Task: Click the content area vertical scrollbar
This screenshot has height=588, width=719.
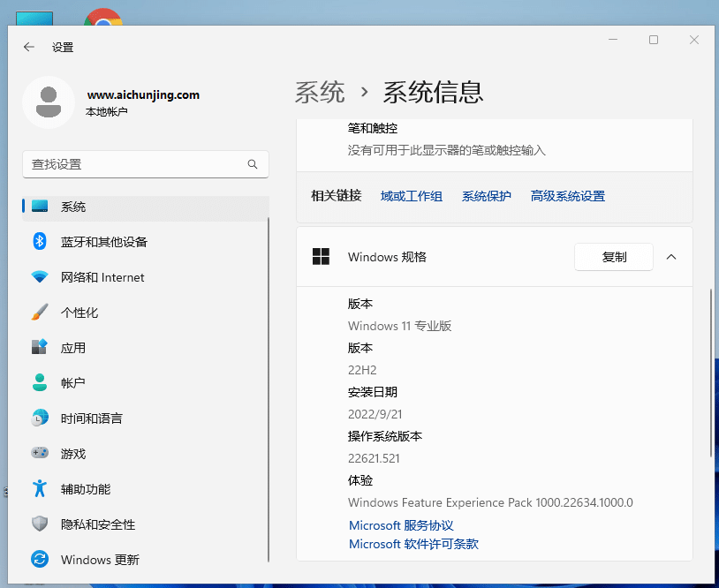Action: pyautogui.click(x=711, y=373)
